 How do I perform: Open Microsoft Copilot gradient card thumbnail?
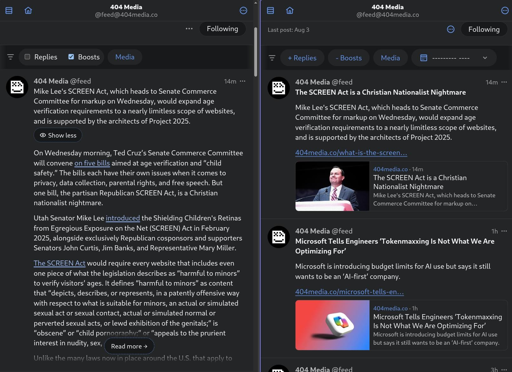click(x=332, y=325)
